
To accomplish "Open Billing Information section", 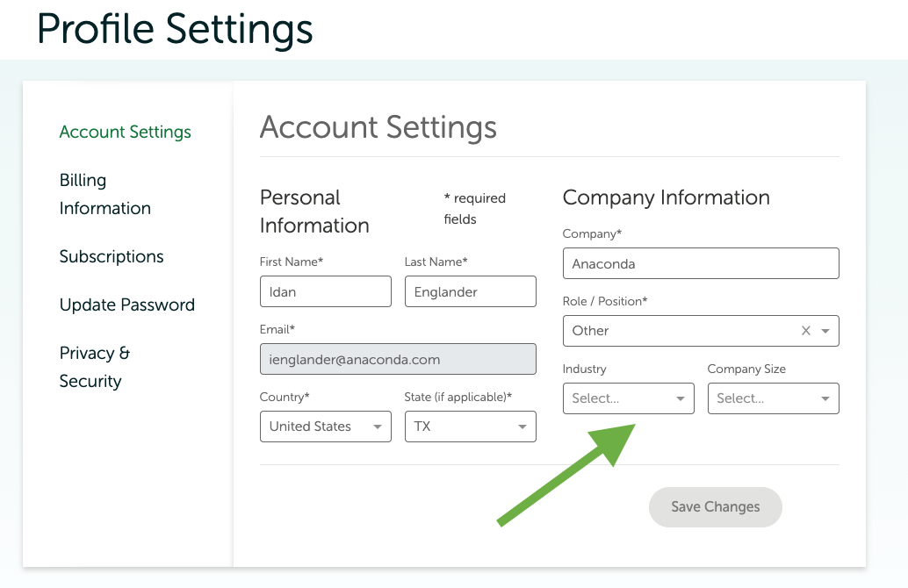I will [104, 194].
